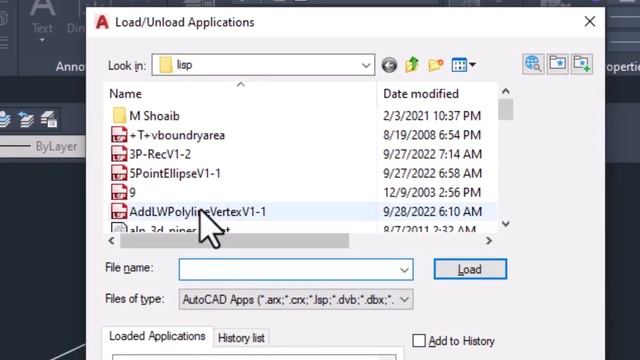Switch to the History list tab
The image size is (640, 360).
tap(241, 338)
